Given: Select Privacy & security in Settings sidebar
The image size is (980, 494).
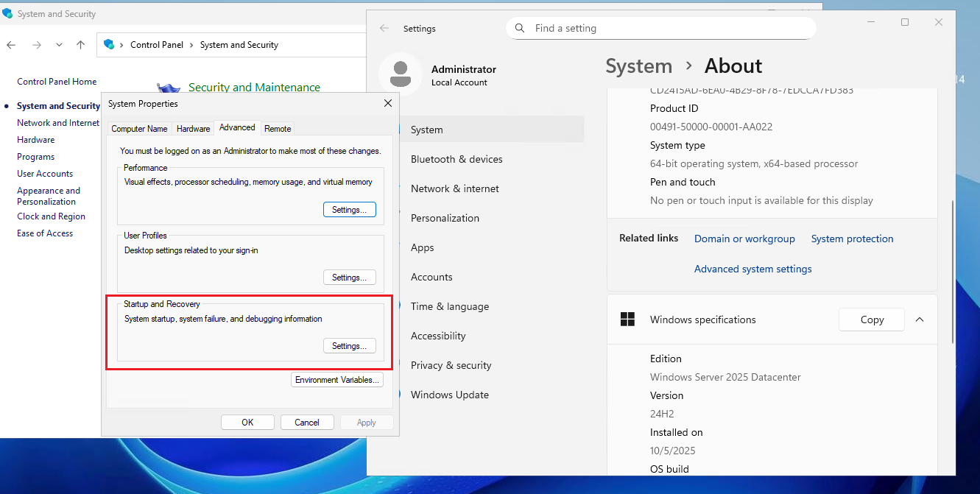Looking at the screenshot, I should (451, 365).
